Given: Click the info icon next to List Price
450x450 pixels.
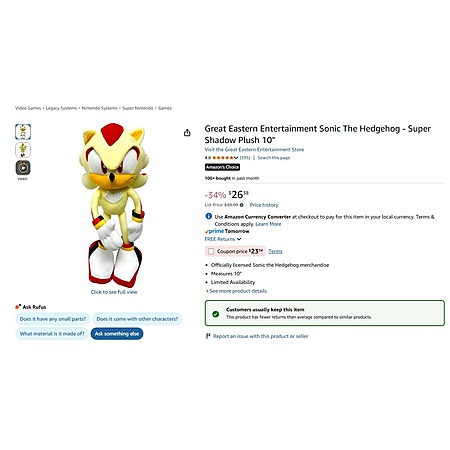Looking at the screenshot, I should coord(241,205).
